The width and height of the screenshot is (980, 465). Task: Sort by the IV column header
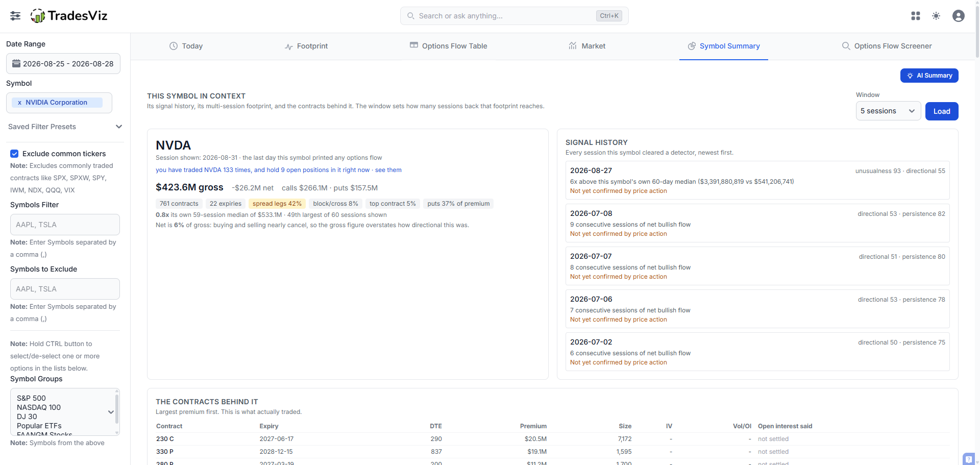(669, 426)
